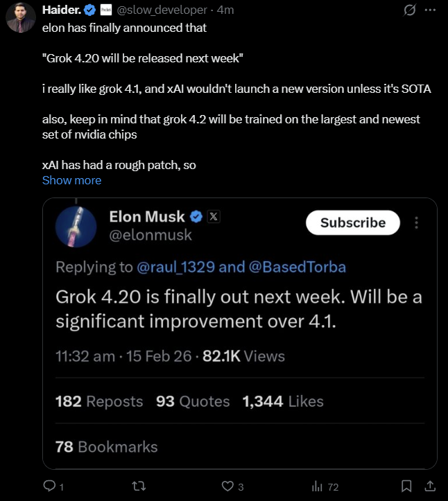Bookmark Haider's post
Screen dimensions: 448x501
point(407,486)
